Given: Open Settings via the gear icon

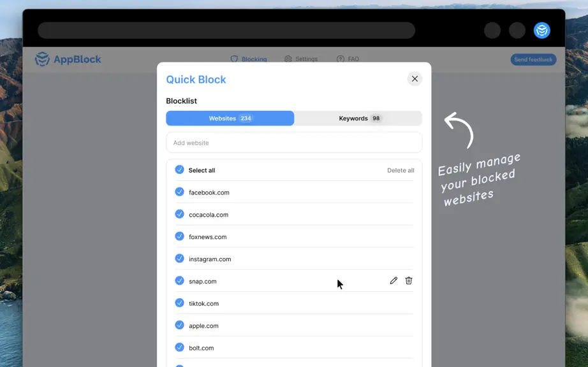Looking at the screenshot, I should [x=288, y=59].
